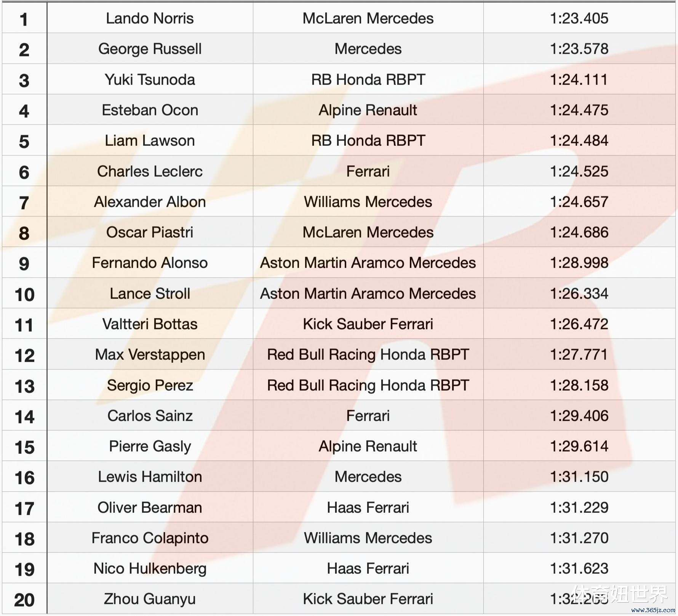Click Charles Leclerc's name cell
The width and height of the screenshot is (678, 616).
[x=150, y=171]
